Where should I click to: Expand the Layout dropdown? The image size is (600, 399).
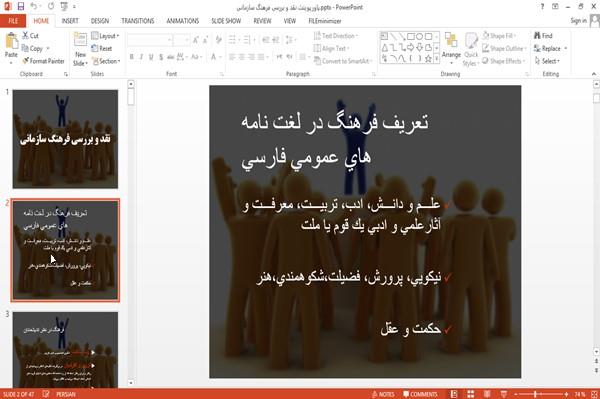(x=105, y=36)
